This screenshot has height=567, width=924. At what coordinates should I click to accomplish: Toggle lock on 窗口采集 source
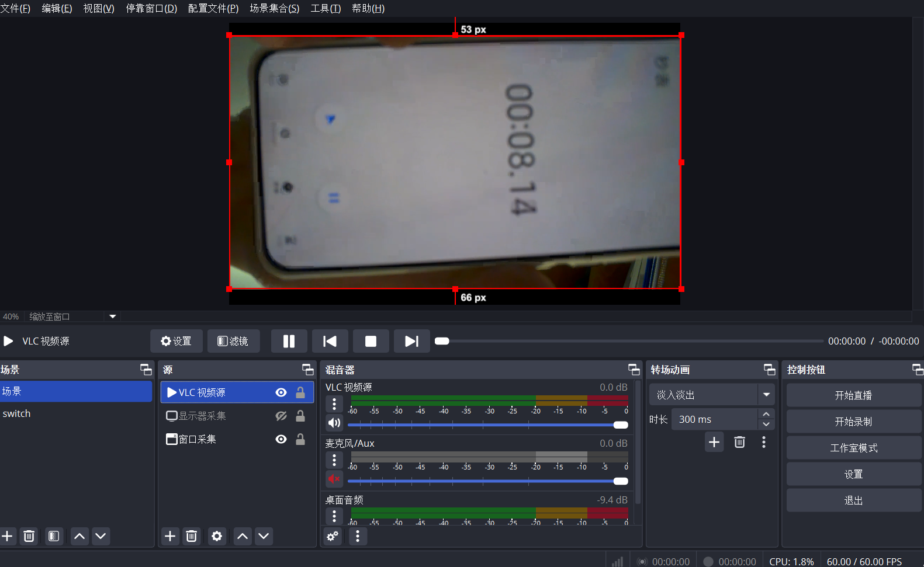point(300,439)
